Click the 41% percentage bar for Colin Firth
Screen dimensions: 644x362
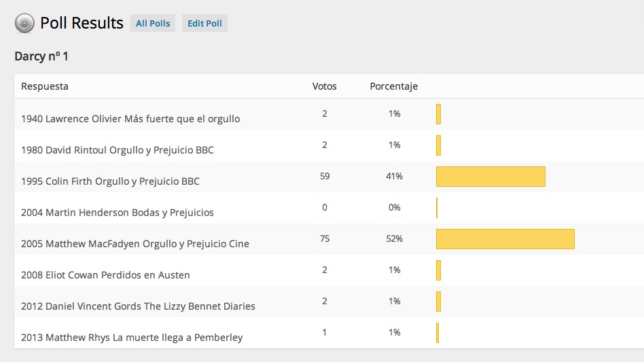click(490, 177)
